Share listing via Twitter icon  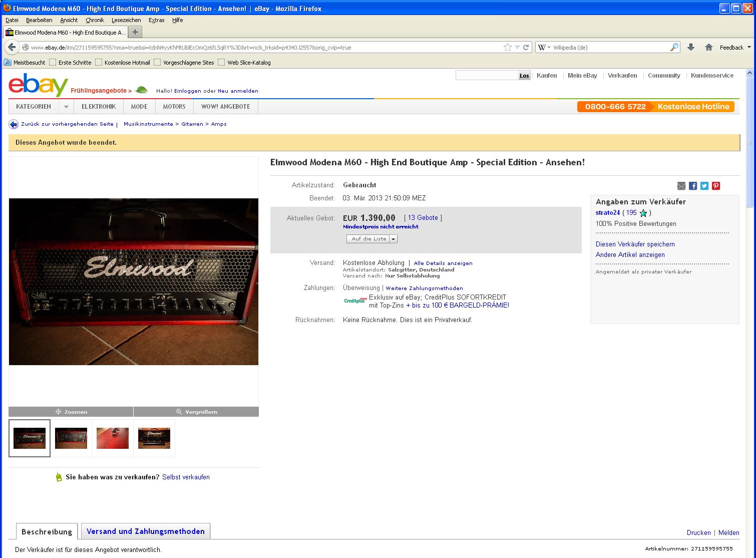[x=704, y=186]
